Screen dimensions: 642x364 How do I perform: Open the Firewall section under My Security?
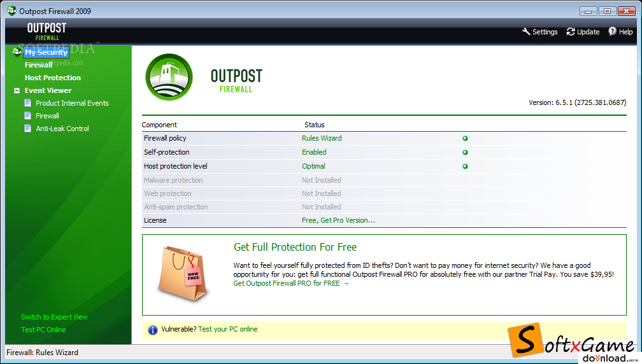click(38, 65)
